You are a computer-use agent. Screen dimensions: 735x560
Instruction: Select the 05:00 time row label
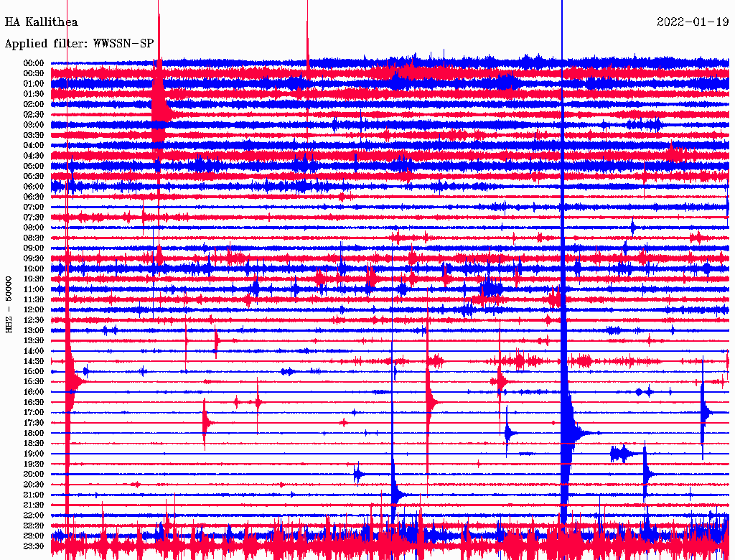(34, 166)
